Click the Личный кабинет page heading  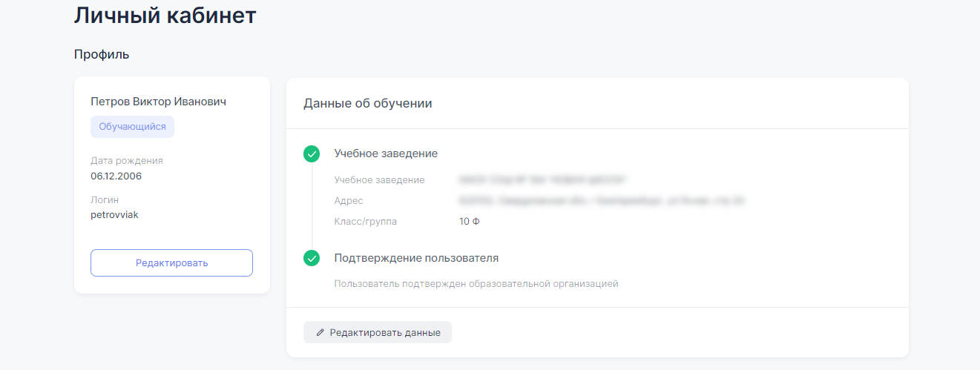pos(165,16)
